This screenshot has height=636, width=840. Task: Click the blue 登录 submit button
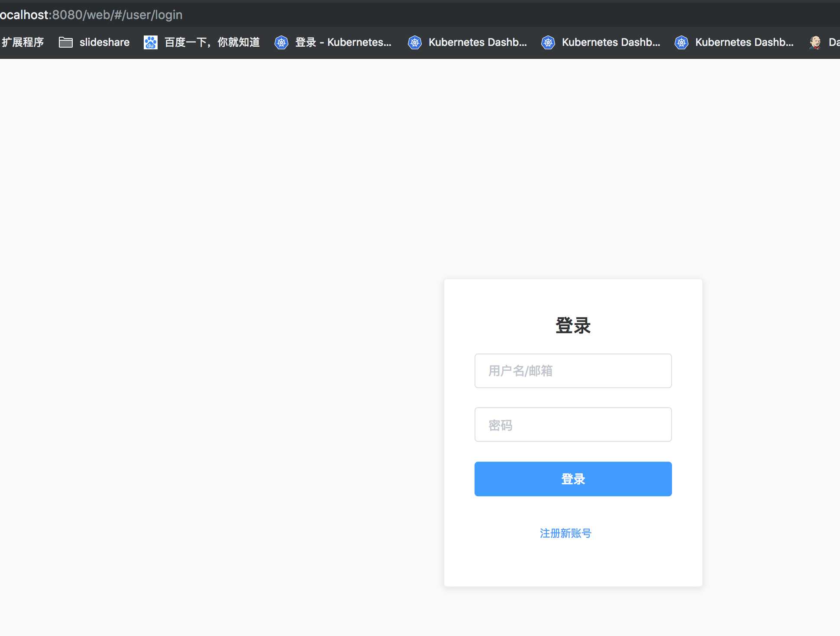573,479
